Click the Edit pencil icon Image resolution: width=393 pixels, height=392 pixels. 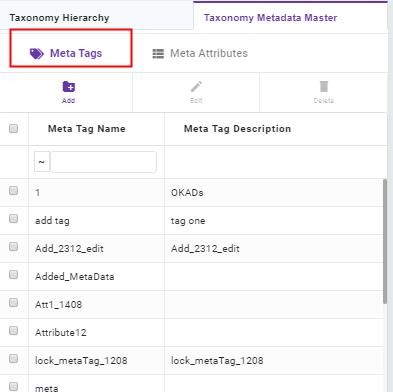pos(196,86)
